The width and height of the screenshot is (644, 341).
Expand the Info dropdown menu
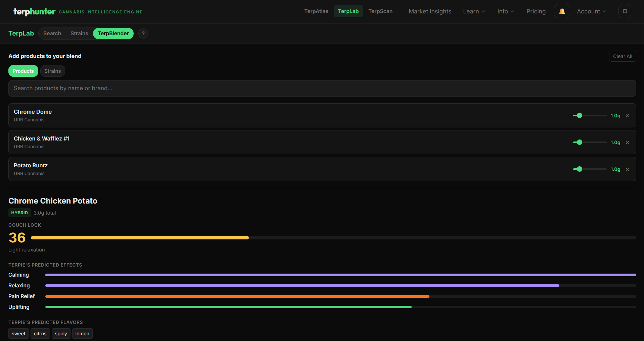coord(505,11)
